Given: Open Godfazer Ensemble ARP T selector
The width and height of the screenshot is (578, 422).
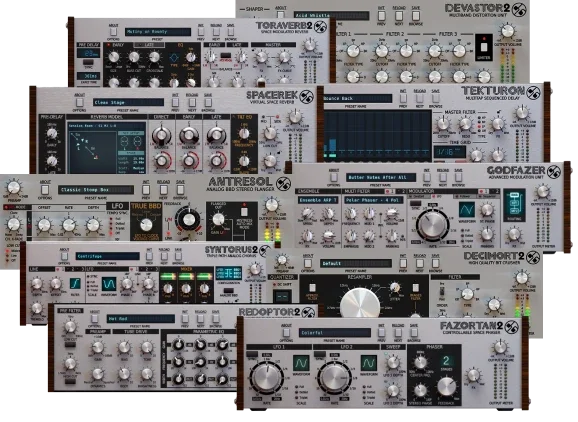Looking at the screenshot, I should pos(318,200).
